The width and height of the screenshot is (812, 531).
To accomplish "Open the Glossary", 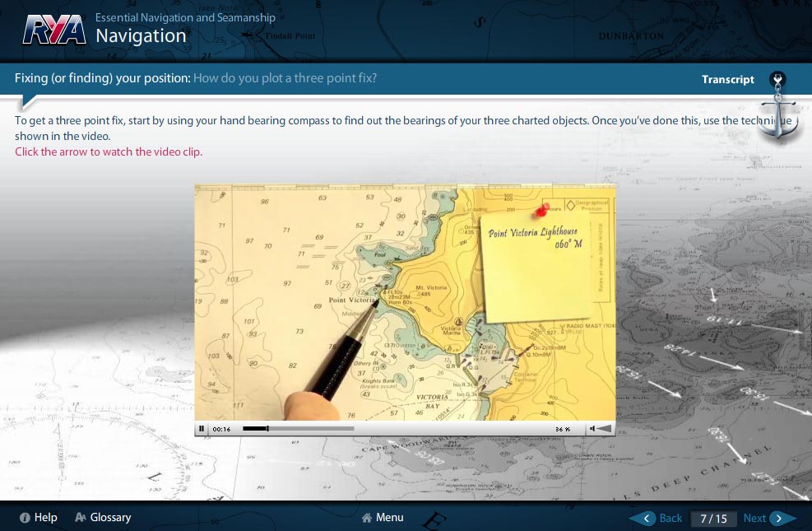I will click(x=110, y=518).
